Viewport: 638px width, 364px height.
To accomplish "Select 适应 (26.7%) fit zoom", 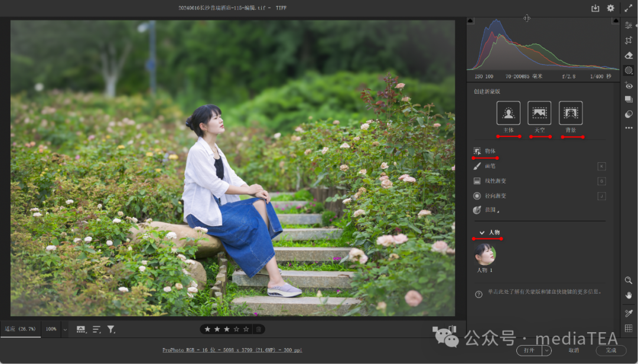I will pos(20,329).
